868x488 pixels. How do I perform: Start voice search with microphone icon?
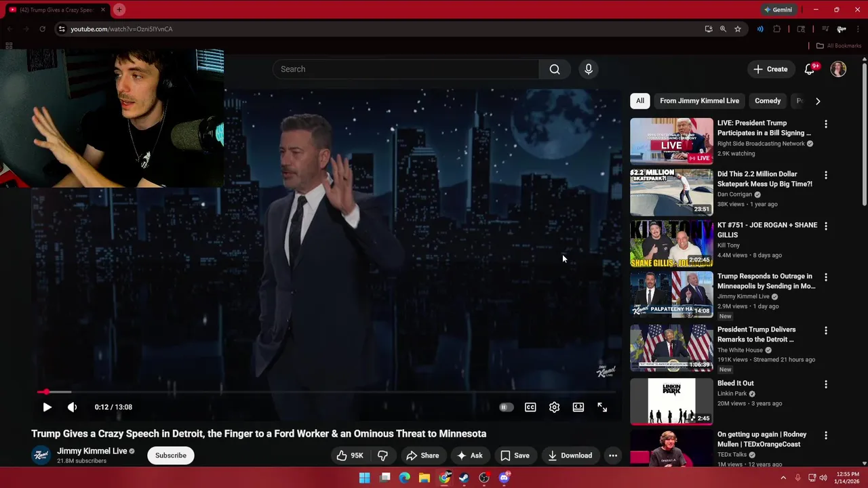tap(589, 69)
